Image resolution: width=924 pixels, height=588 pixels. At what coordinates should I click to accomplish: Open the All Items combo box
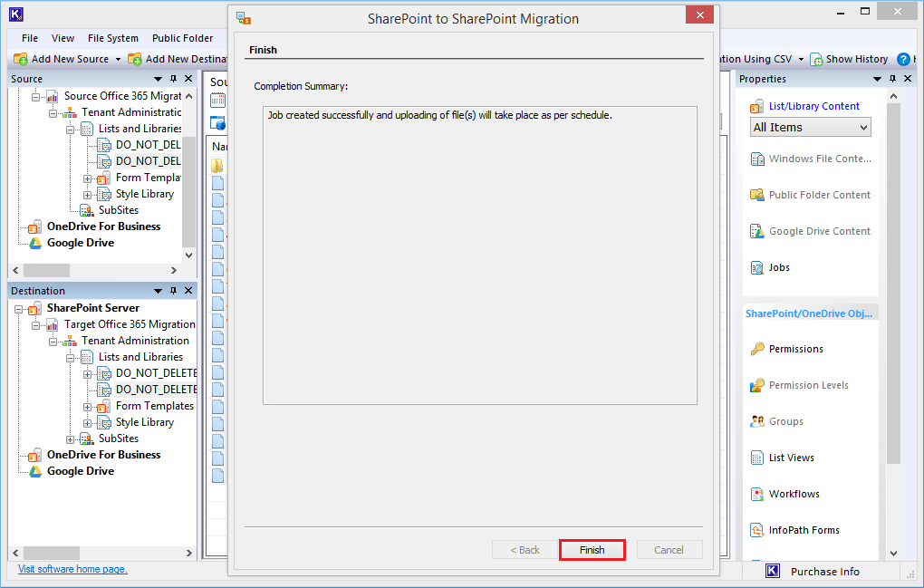click(811, 127)
